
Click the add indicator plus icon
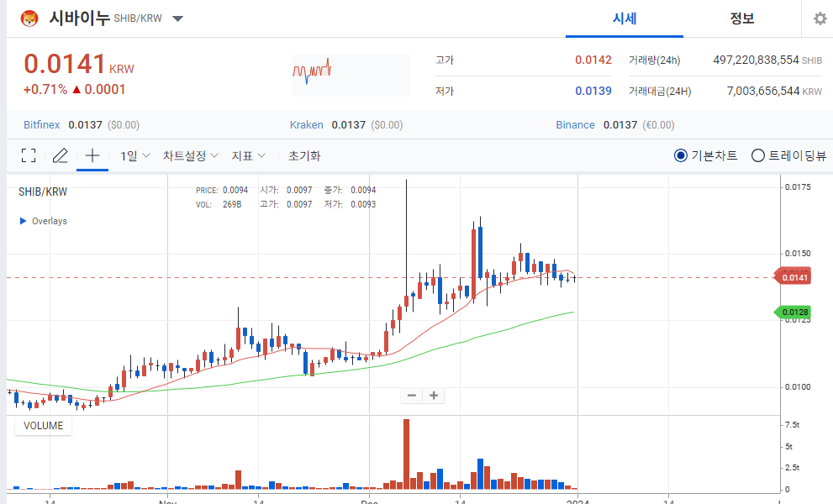click(x=92, y=155)
